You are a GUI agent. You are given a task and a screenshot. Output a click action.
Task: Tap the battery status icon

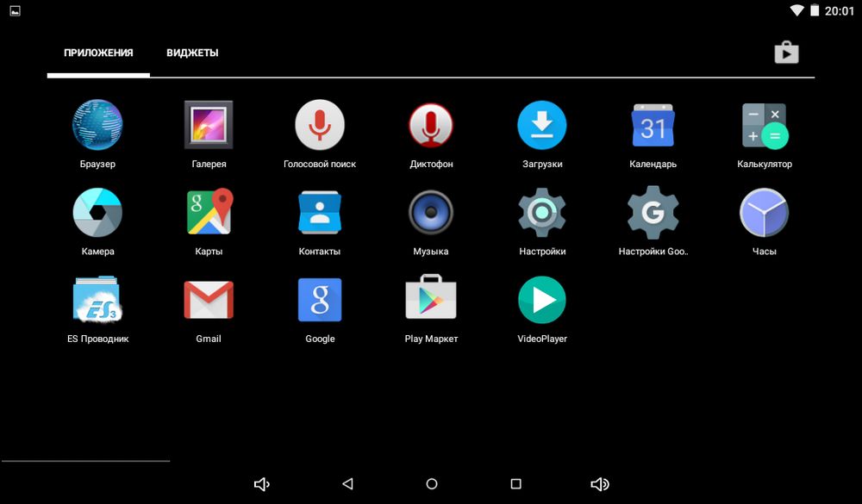(815, 10)
